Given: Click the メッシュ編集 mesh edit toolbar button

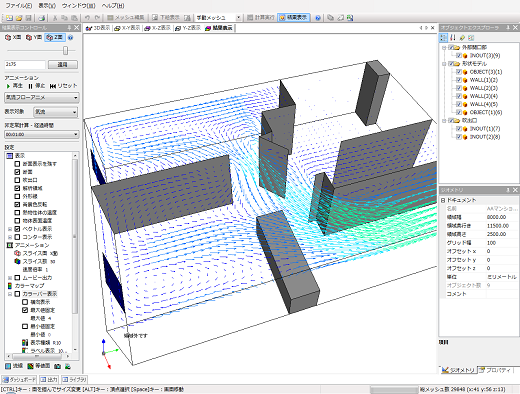Looking at the screenshot, I should tap(126, 18).
